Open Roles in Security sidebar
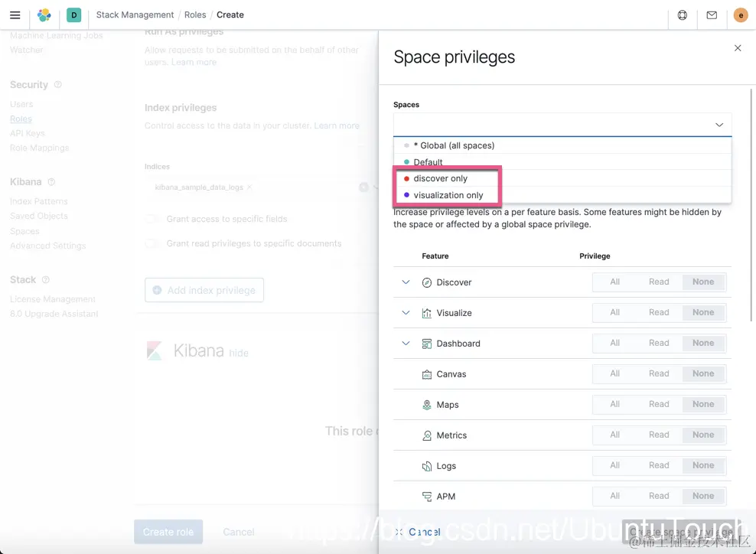Image resolution: width=756 pixels, height=554 pixels. click(21, 119)
